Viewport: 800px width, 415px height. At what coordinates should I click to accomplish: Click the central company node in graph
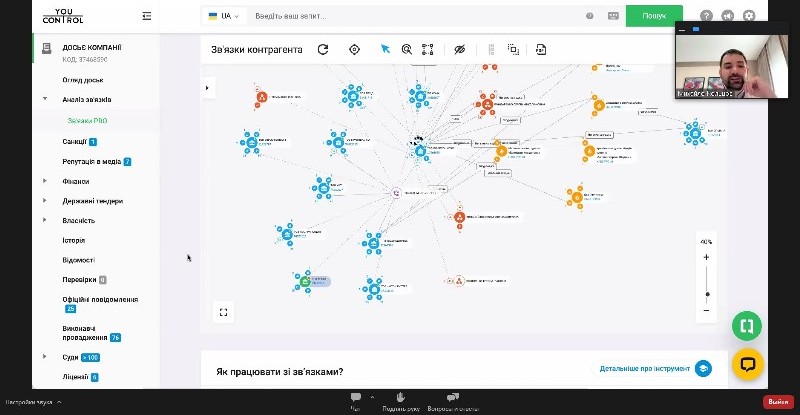tap(420, 151)
